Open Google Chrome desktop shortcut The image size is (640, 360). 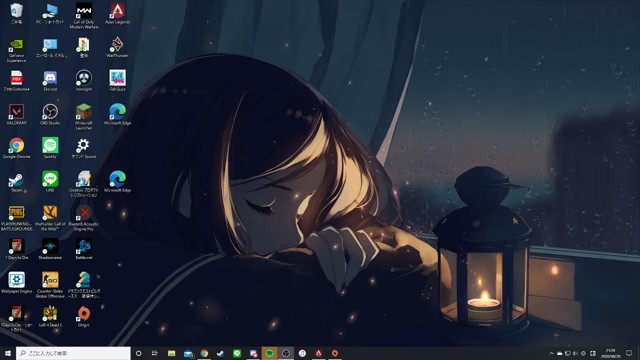[x=16, y=148]
